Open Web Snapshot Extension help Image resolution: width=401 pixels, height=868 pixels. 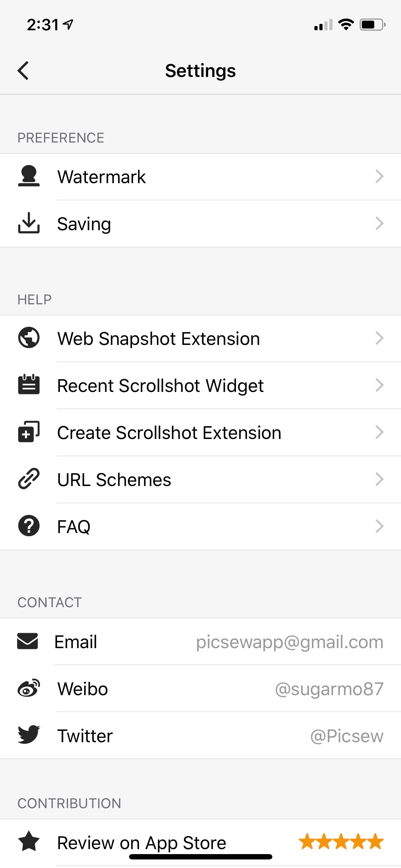(200, 339)
